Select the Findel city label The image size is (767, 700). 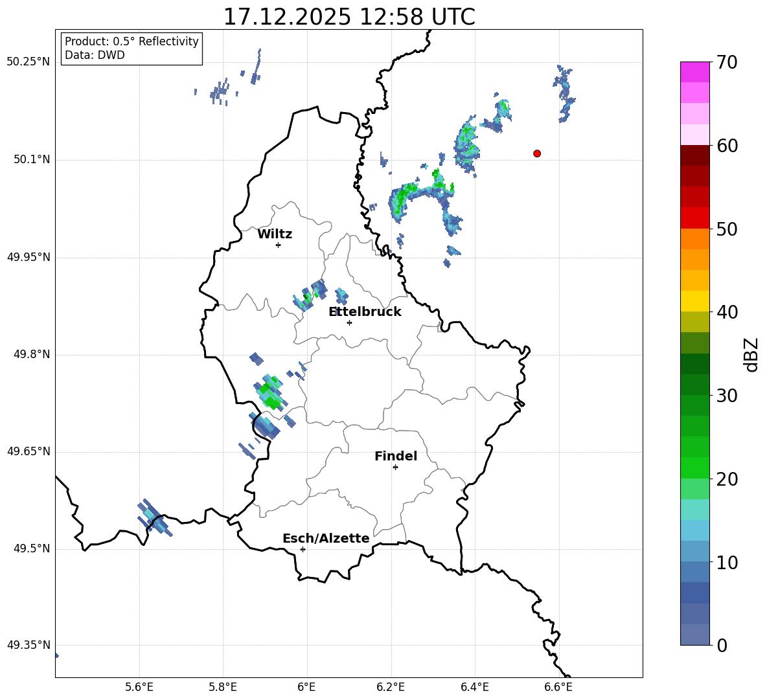[x=395, y=457]
